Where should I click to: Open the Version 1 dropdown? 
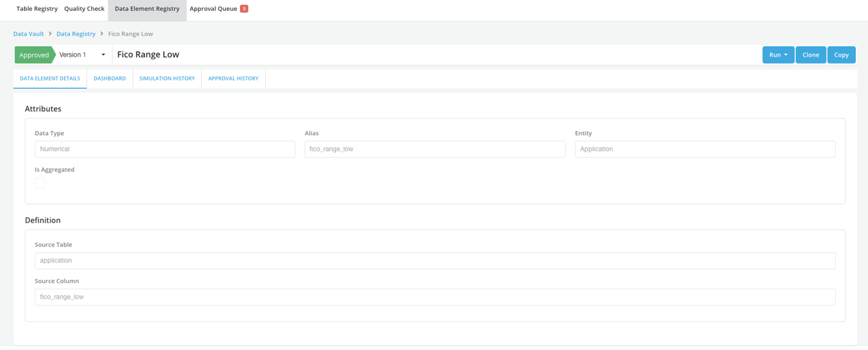[82, 55]
